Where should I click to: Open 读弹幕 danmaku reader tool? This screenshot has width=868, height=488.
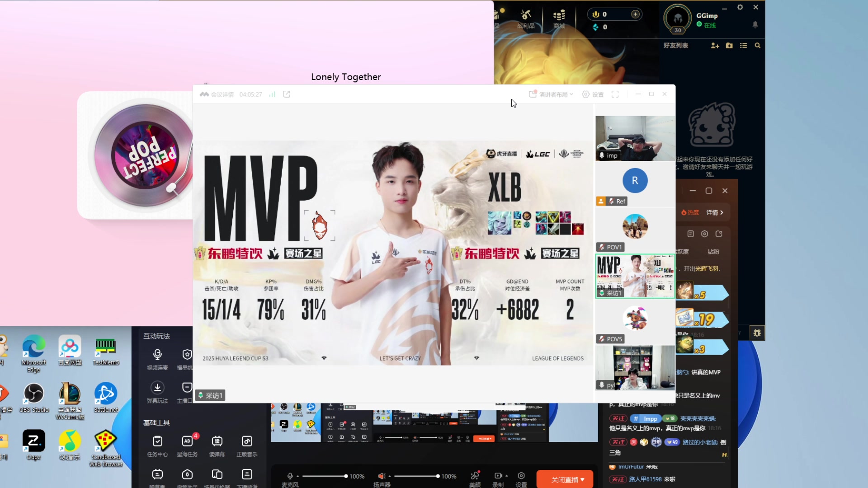(217, 446)
